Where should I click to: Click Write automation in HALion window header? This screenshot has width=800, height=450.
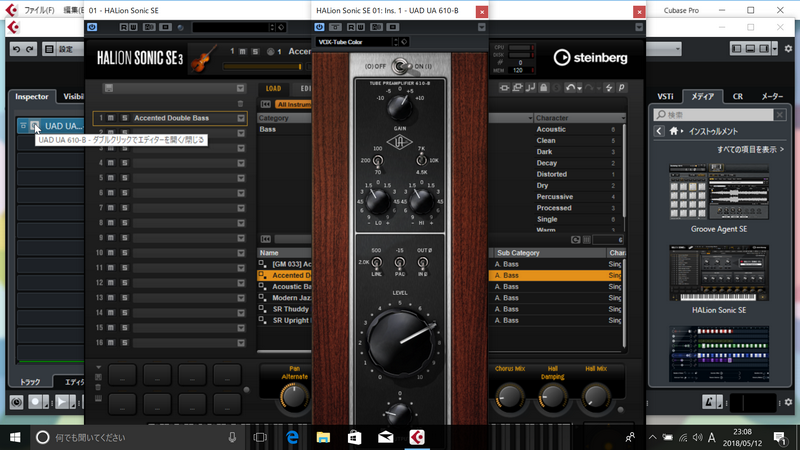[133, 27]
